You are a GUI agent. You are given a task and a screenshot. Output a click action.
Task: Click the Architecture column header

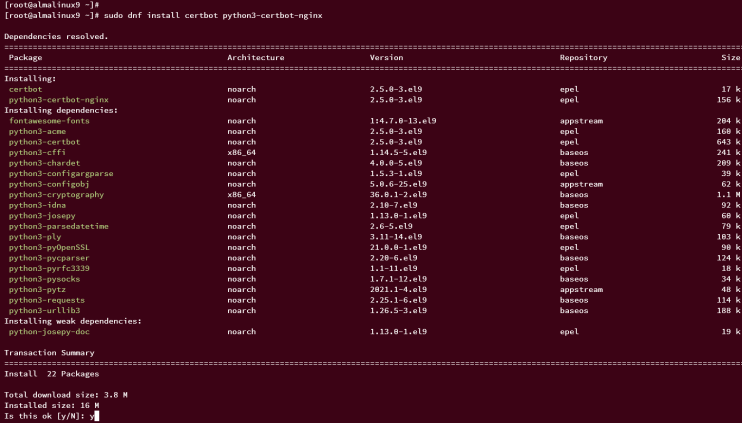[x=255, y=58]
